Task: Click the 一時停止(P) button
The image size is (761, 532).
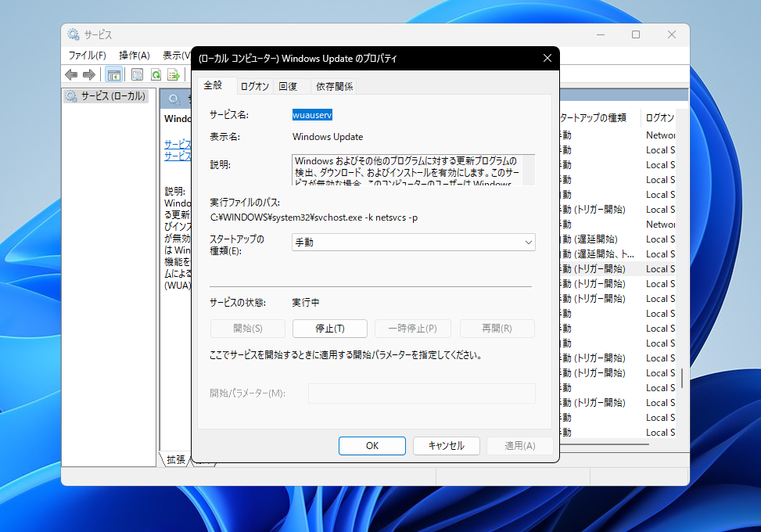Action: (412, 329)
